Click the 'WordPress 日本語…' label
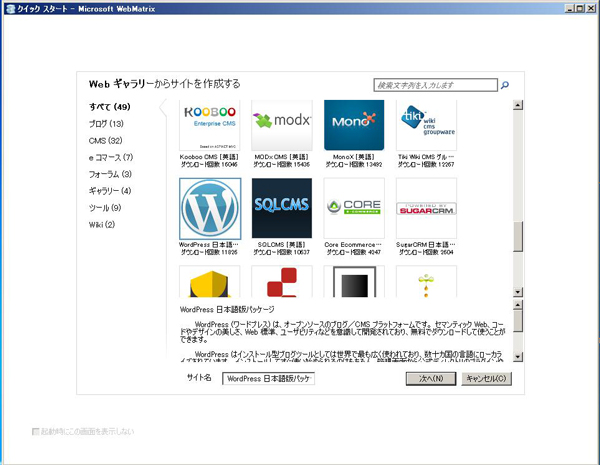 (209, 245)
